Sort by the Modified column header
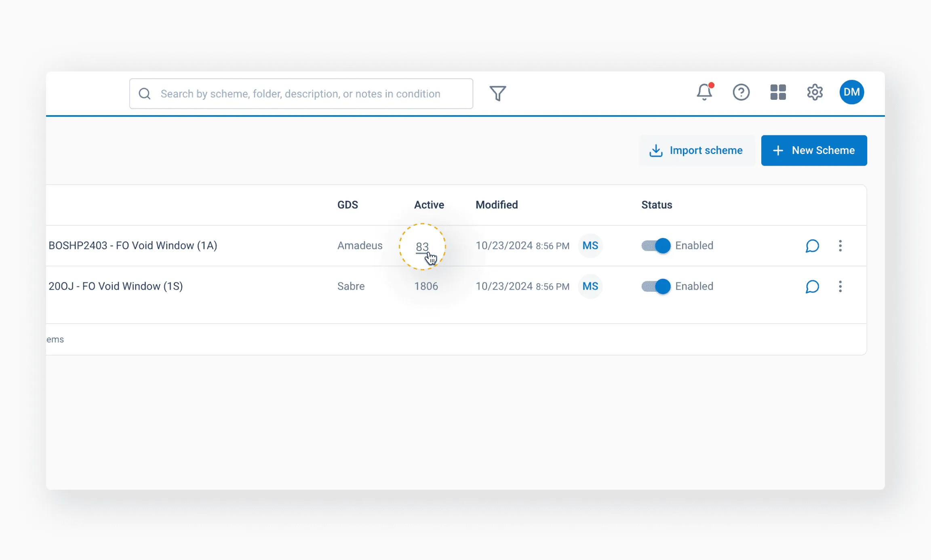This screenshot has width=931, height=560. point(497,205)
